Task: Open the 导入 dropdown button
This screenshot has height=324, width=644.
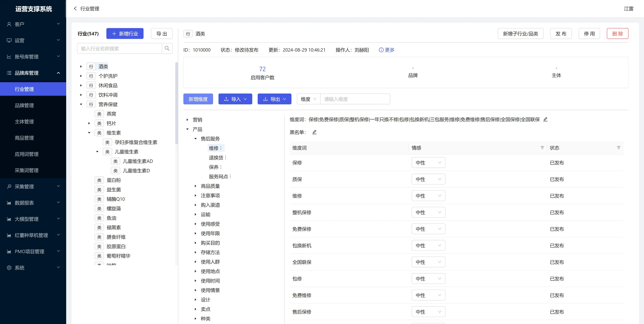Action: (x=235, y=99)
